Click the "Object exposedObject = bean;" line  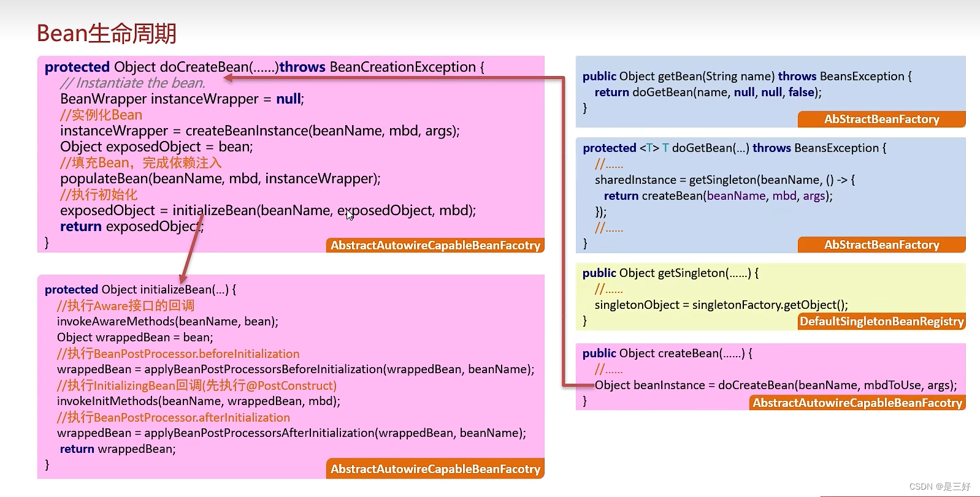156,146
